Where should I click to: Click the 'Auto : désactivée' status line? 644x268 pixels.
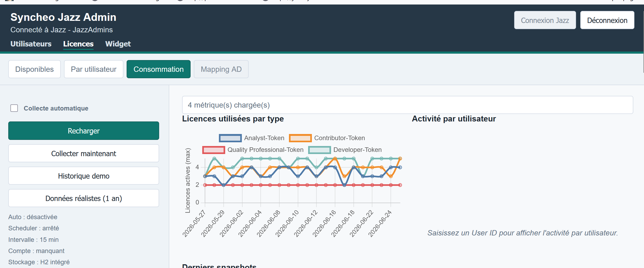pos(33,217)
